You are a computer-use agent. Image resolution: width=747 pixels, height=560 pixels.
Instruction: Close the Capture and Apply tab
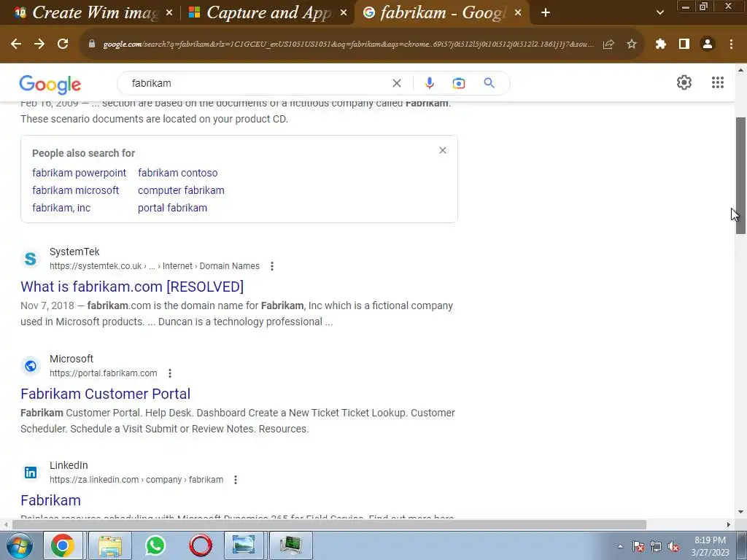coord(344,13)
